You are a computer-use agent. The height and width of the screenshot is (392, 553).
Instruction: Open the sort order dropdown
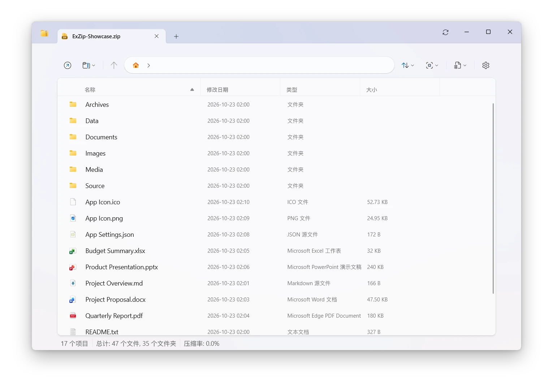pyautogui.click(x=408, y=65)
